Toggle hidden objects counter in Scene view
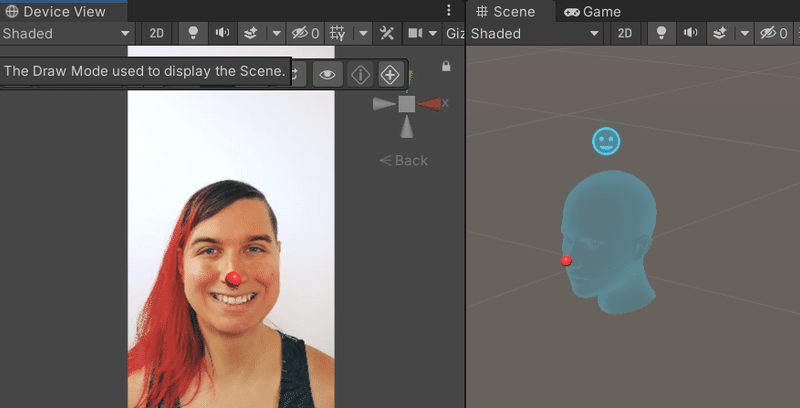 click(x=773, y=34)
